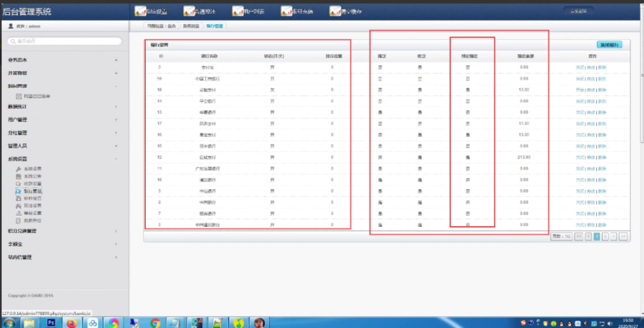Expand the 开奖数据 sidebar section
The width and height of the screenshot is (644, 328).
coord(116,73)
